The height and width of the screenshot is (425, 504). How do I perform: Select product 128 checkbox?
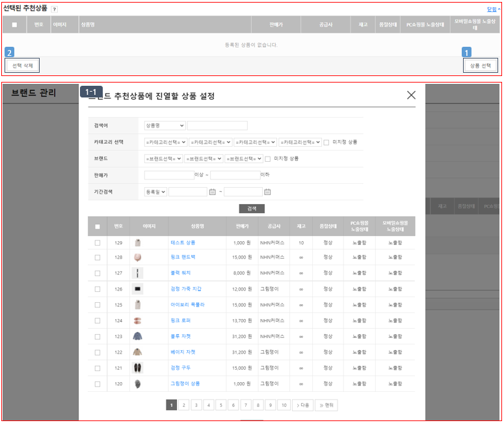(x=98, y=257)
